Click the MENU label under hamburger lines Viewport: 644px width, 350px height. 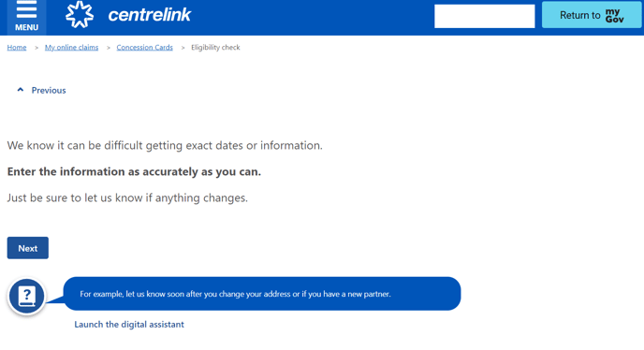point(27,27)
